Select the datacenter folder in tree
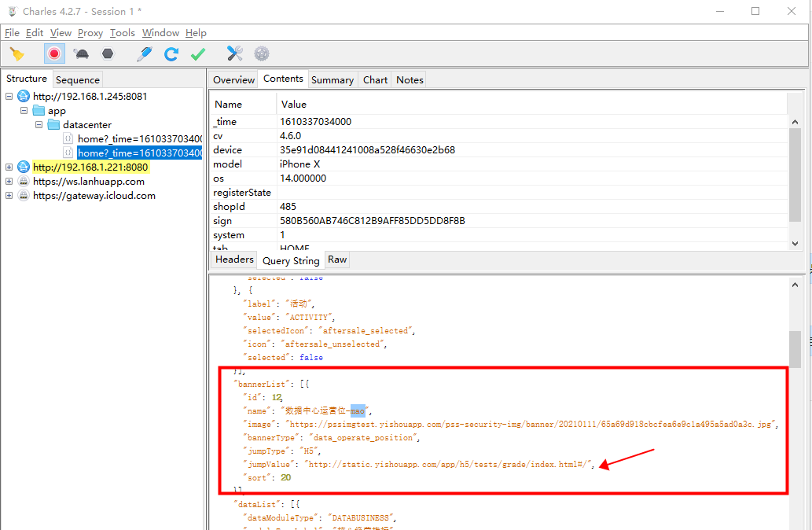This screenshot has width=812, height=530. coord(87,125)
